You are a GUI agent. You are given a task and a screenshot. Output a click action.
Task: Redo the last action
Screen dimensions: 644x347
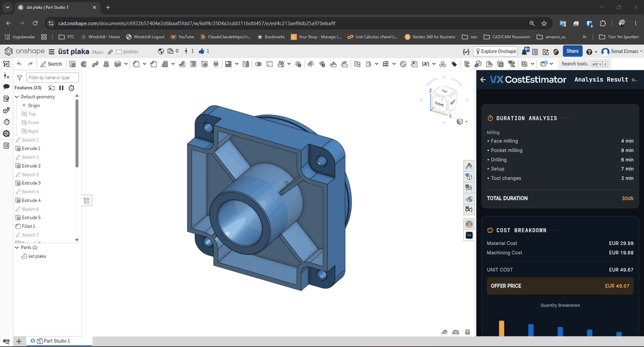tap(30, 64)
